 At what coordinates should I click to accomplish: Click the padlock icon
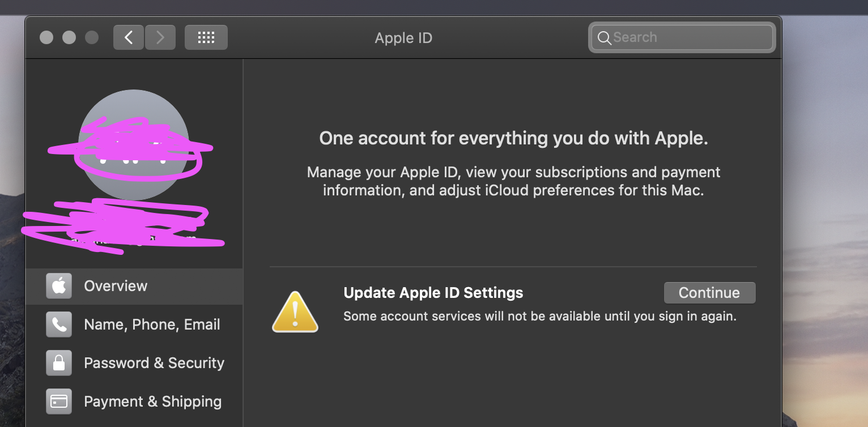59,363
